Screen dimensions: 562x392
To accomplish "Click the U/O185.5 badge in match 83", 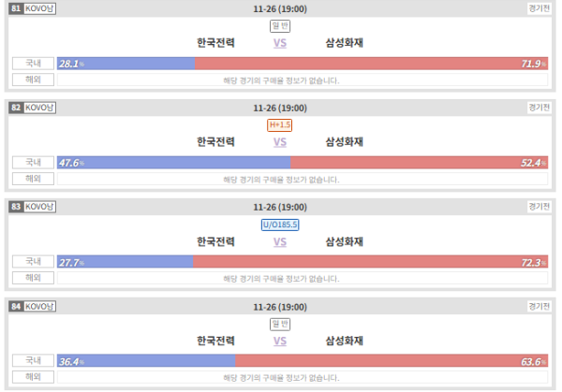I will coord(280,225).
